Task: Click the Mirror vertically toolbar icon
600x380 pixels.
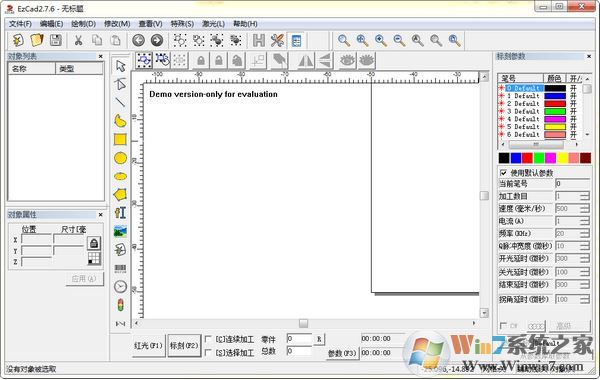Action: 324,60
